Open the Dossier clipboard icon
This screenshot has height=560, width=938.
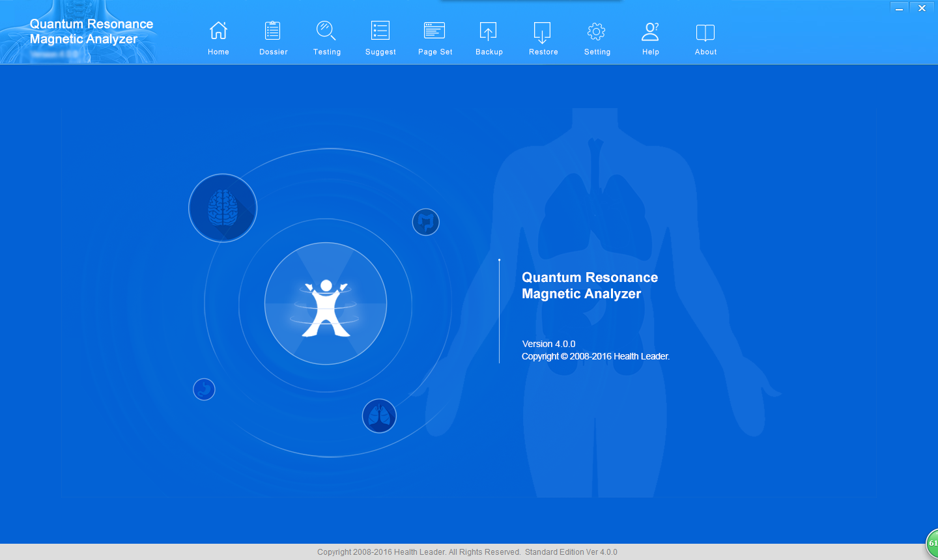273,31
